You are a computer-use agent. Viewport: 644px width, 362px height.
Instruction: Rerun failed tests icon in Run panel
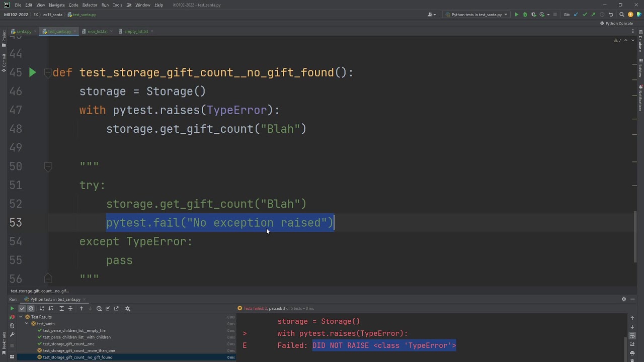coord(12,317)
